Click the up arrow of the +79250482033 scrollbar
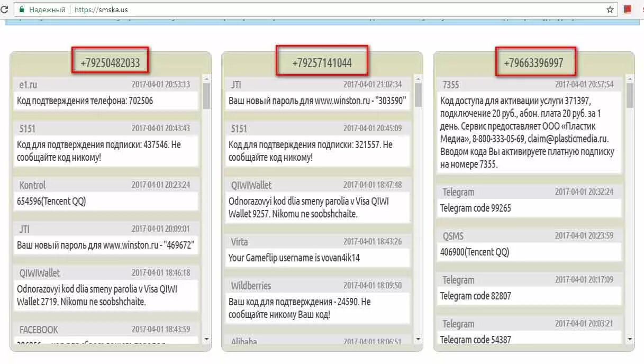The height and width of the screenshot is (364, 644). pyautogui.click(x=206, y=79)
